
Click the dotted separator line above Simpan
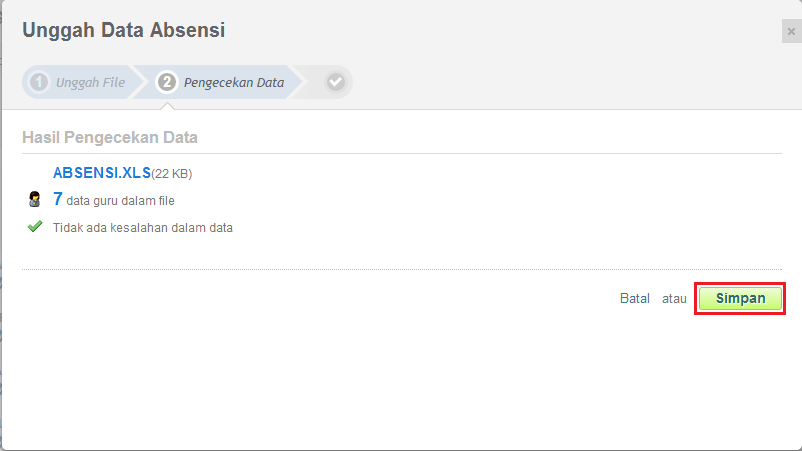pos(400,269)
